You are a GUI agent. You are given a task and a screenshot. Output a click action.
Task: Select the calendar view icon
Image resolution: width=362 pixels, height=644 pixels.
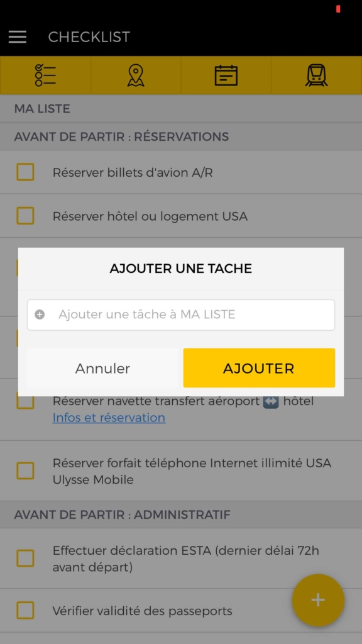pyautogui.click(x=226, y=75)
